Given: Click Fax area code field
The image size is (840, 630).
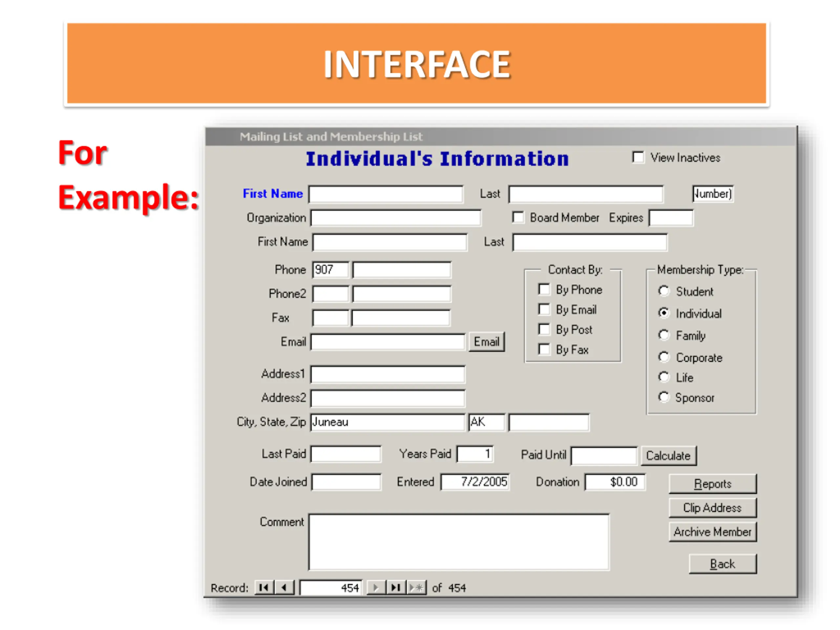Looking at the screenshot, I should [330, 318].
